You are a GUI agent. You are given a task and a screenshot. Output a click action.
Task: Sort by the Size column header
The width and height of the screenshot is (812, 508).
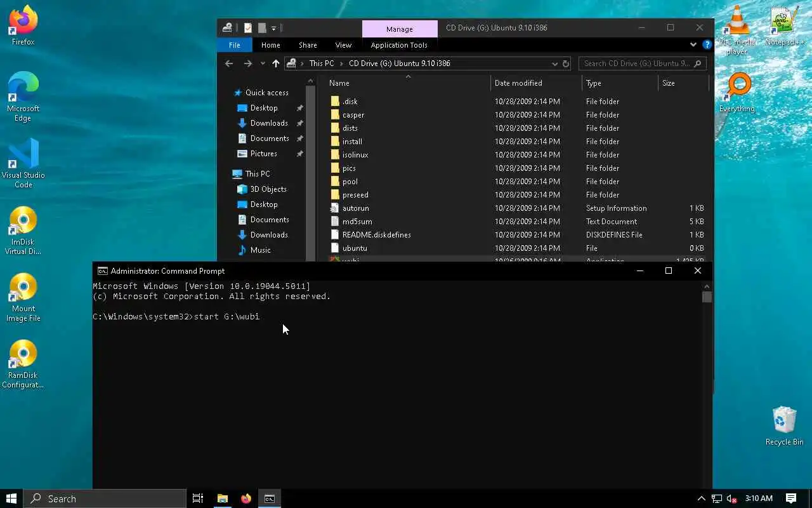(683, 83)
